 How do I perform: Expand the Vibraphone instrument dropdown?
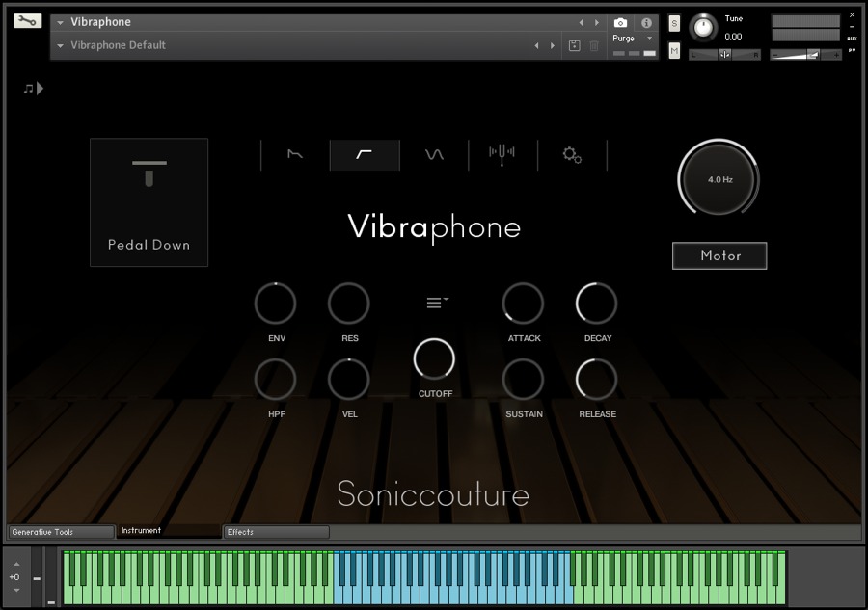[x=61, y=22]
